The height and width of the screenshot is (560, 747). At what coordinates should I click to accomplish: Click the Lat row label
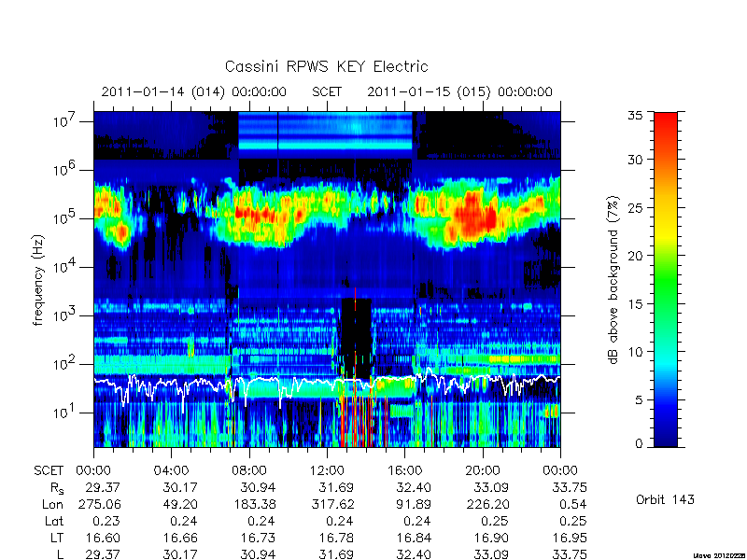tap(54, 521)
